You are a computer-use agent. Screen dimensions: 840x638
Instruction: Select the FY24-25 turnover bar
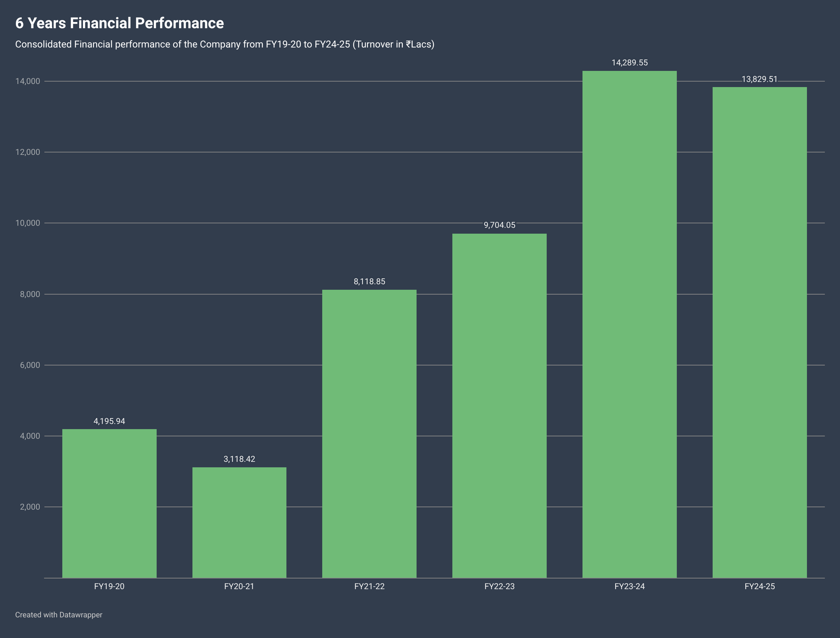[759, 332]
